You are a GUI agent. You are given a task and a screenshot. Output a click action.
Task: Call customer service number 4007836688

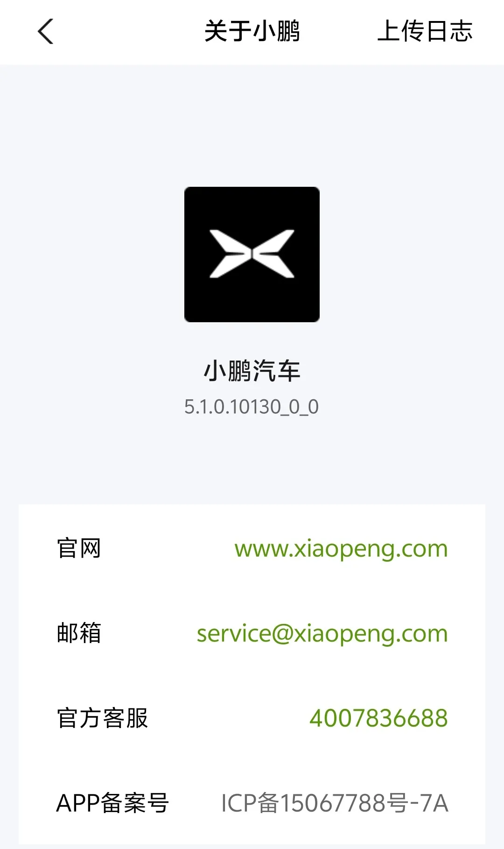click(378, 718)
